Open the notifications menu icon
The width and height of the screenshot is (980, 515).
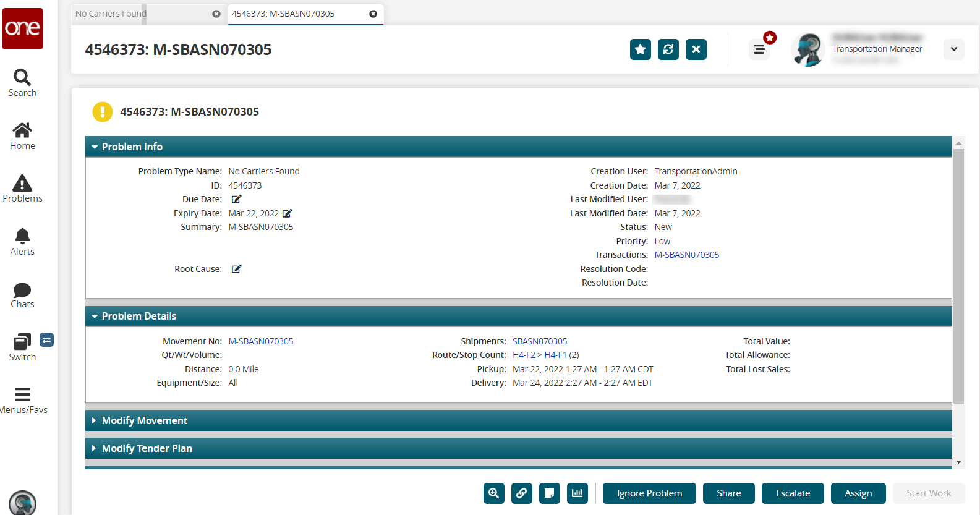pos(760,49)
